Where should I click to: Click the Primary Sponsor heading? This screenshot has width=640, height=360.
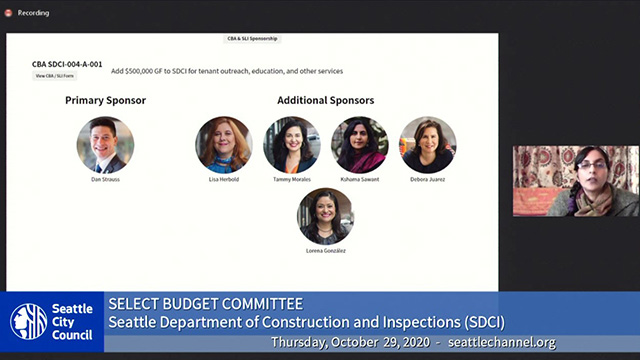click(x=105, y=100)
